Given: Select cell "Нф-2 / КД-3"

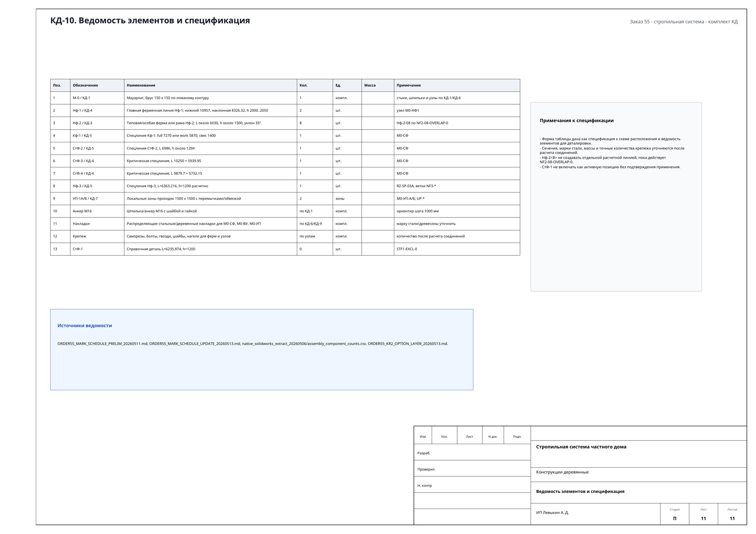Looking at the screenshot, I should (x=97, y=123).
